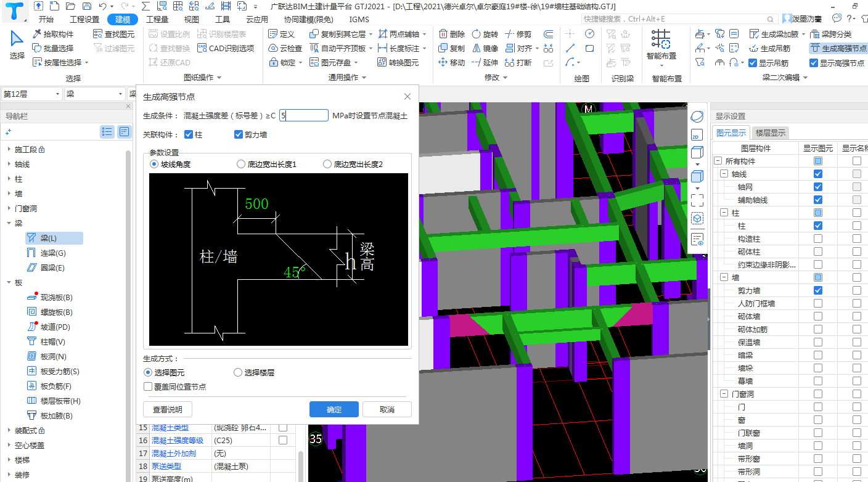The image size is (868, 482).
Task: Click the 云检查 cloud check icon
Action: click(x=285, y=48)
